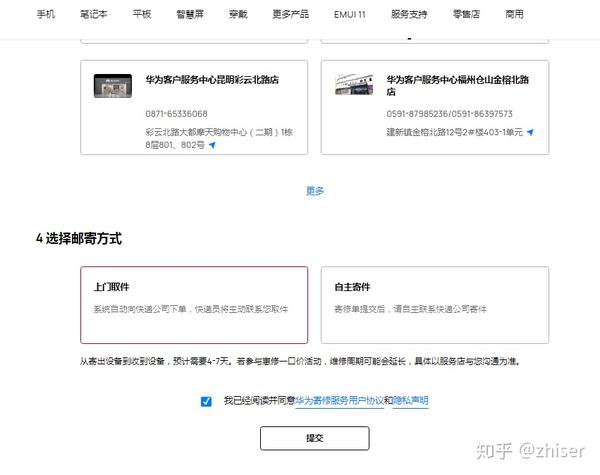Open the 隐私声明 link
The height and width of the screenshot is (475, 600).
tap(411, 401)
